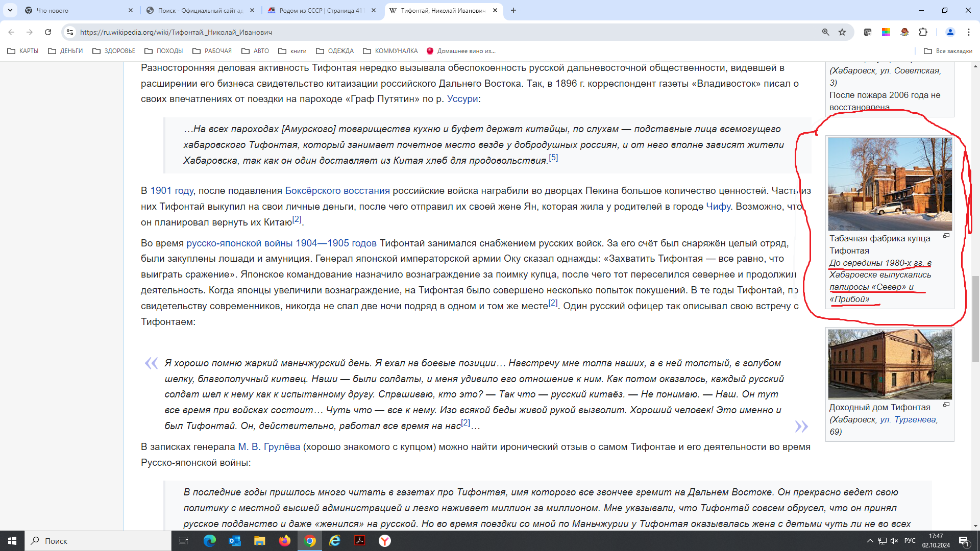980x551 pixels.
Task: Click the page vertical scrollbar thumb
Action: coord(975,319)
